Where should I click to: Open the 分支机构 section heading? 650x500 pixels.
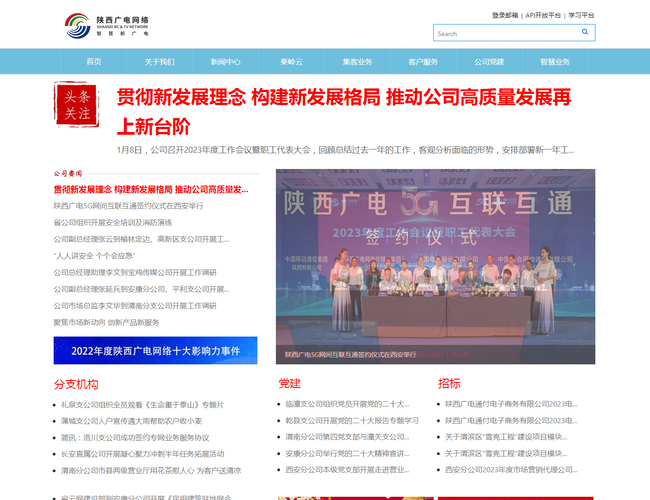point(76,384)
